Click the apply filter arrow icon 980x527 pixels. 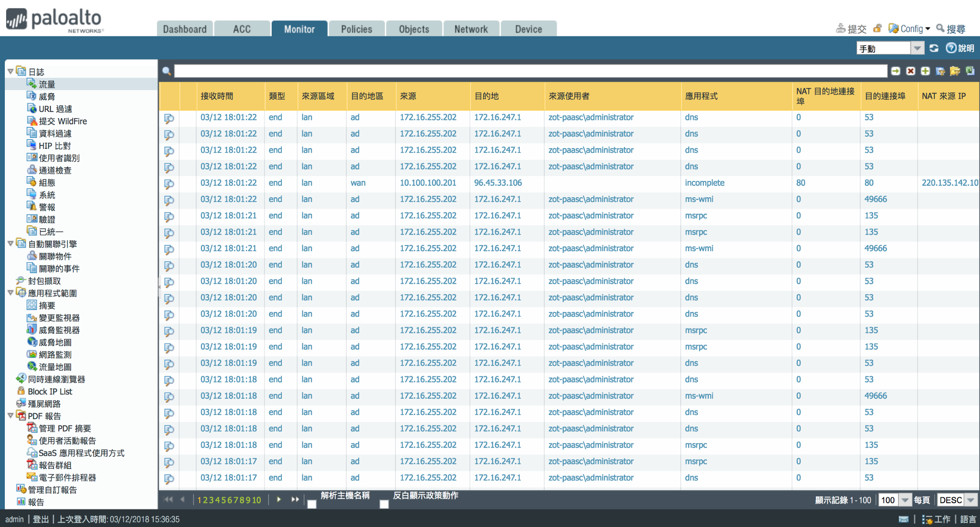pos(896,71)
